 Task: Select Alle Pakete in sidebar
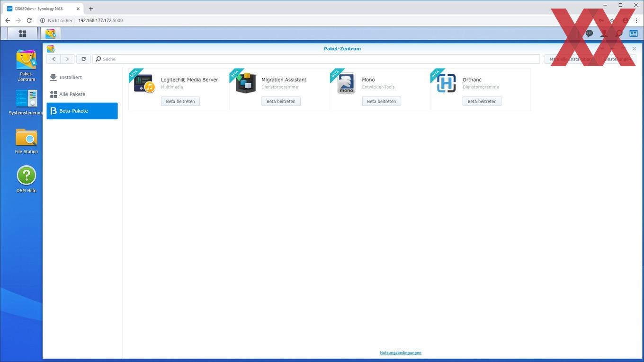pos(82,94)
